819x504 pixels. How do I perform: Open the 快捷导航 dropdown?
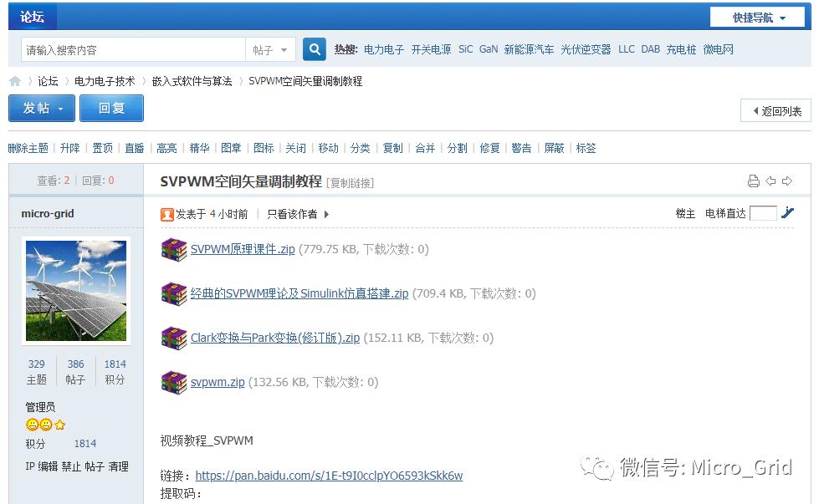coord(755,17)
